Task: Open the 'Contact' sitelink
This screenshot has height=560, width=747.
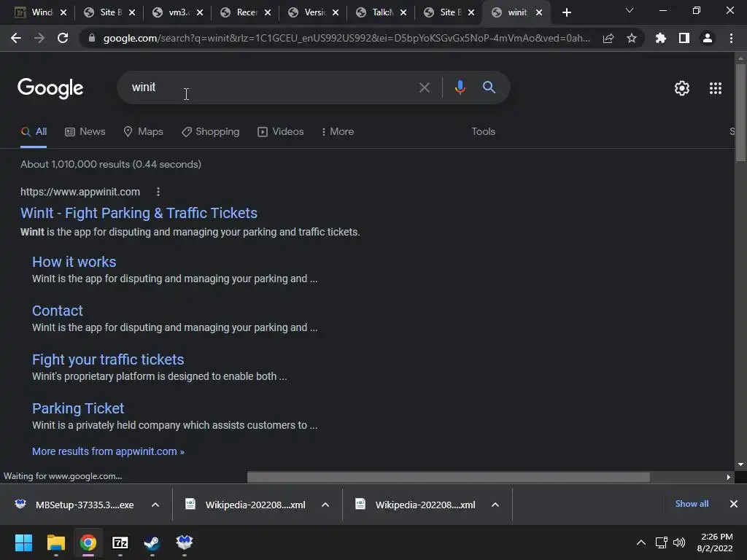Action: click(x=57, y=311)
